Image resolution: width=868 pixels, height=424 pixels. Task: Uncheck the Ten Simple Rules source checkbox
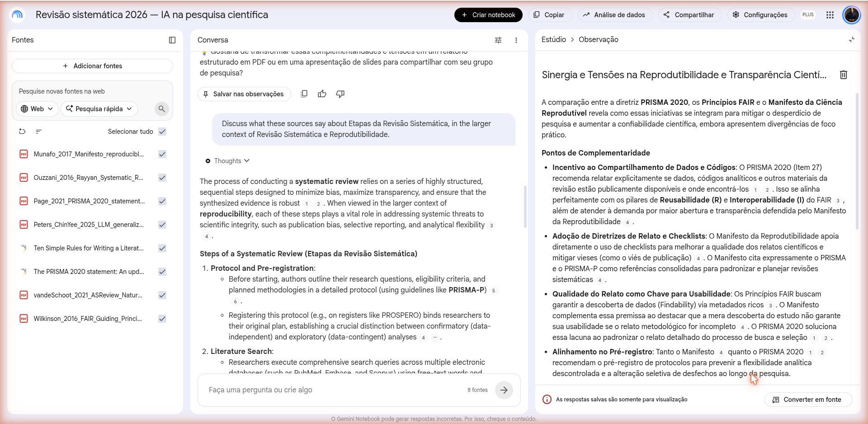click(x=162, y=248)
